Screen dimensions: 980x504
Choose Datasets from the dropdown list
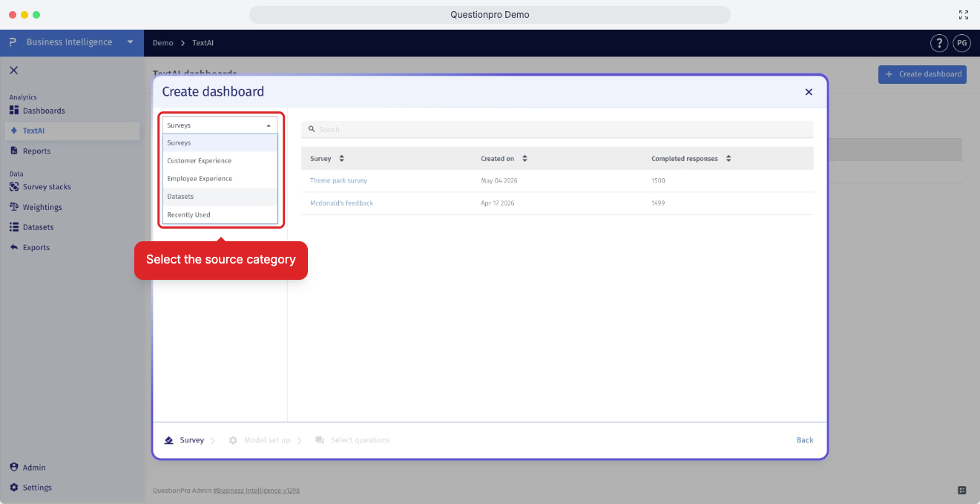[220, 197]
